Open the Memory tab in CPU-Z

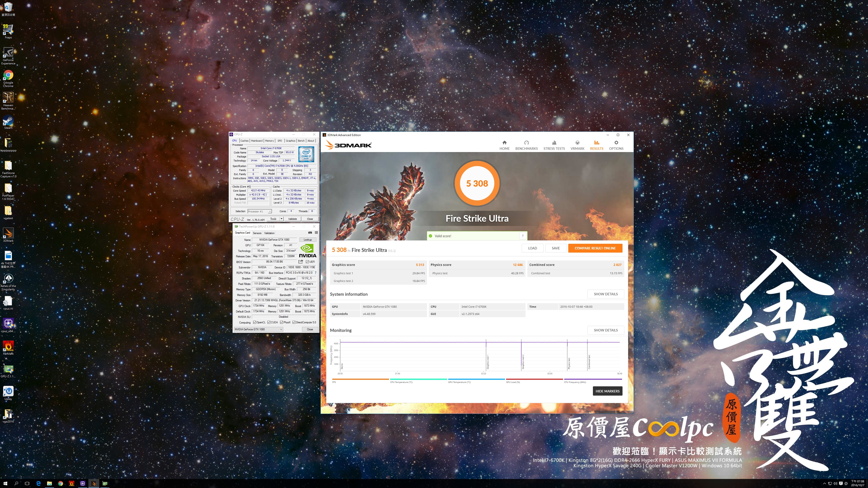point(269,141)
